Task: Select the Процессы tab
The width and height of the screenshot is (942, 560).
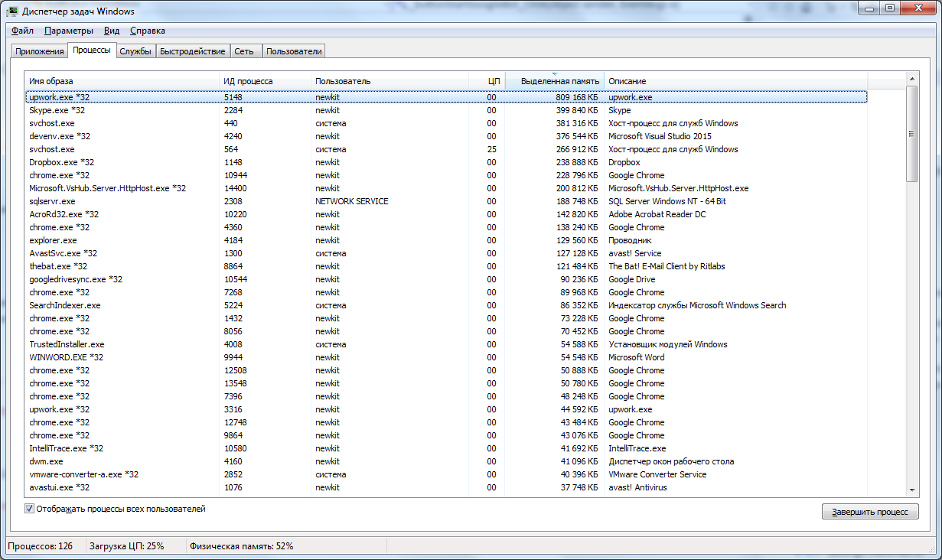Action: [92, 50]
